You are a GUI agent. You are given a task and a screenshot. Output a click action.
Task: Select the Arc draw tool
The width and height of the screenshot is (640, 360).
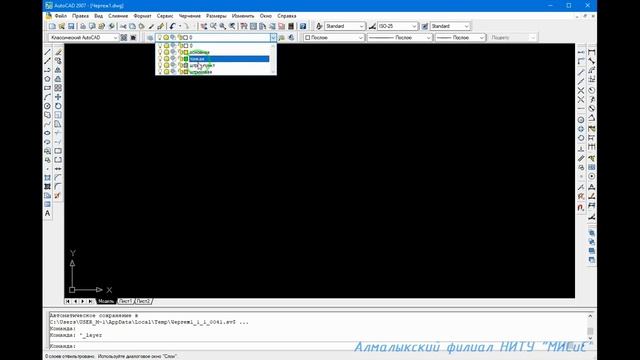48,97
